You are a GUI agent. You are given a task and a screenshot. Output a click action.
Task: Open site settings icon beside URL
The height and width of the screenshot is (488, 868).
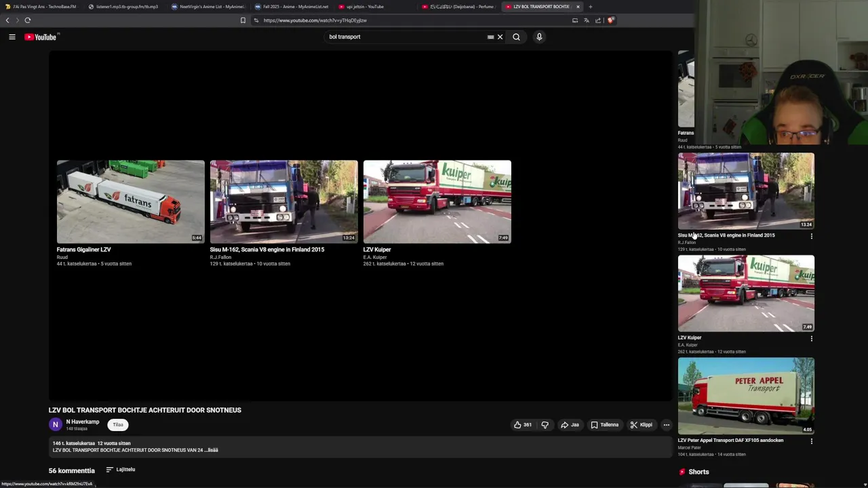pos(256,20)
